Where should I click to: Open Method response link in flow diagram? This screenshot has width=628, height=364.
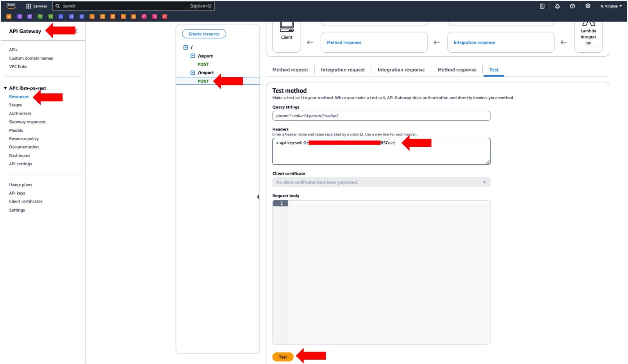point(344,43)
